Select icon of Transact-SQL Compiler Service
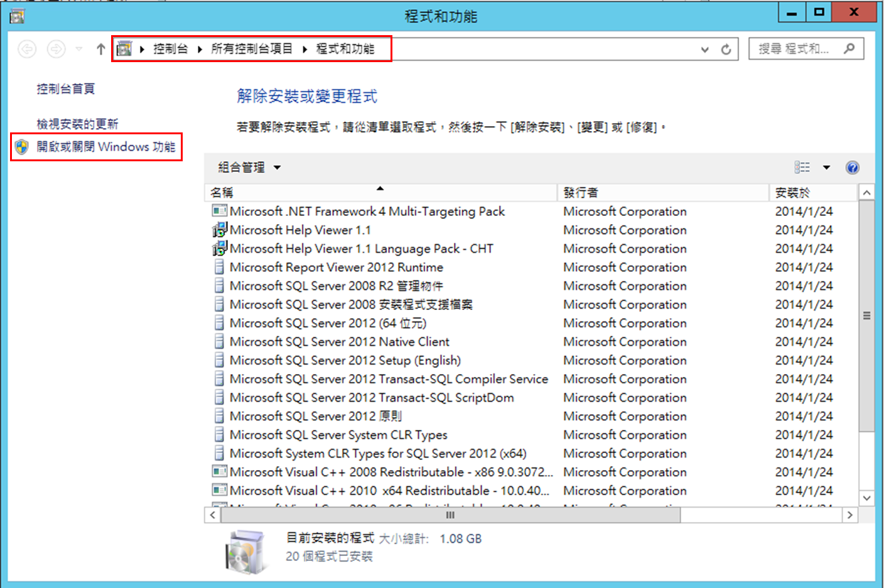884x588 pixels. 219,379
